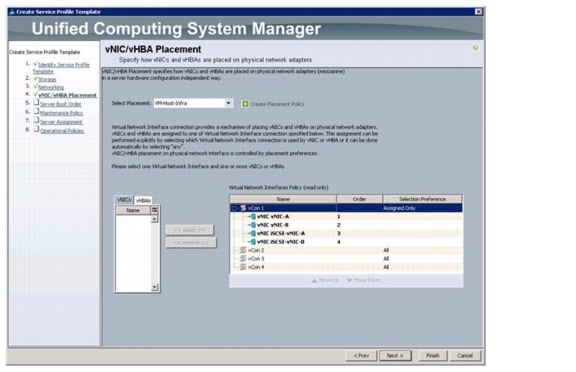Click the dialog title bar application icon

(x=12, y=12)
